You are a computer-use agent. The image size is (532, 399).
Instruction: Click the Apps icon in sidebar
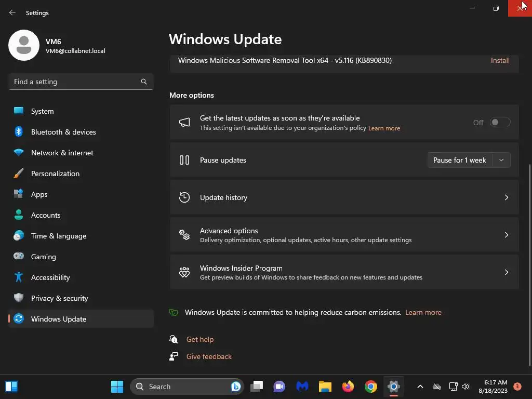19,194
